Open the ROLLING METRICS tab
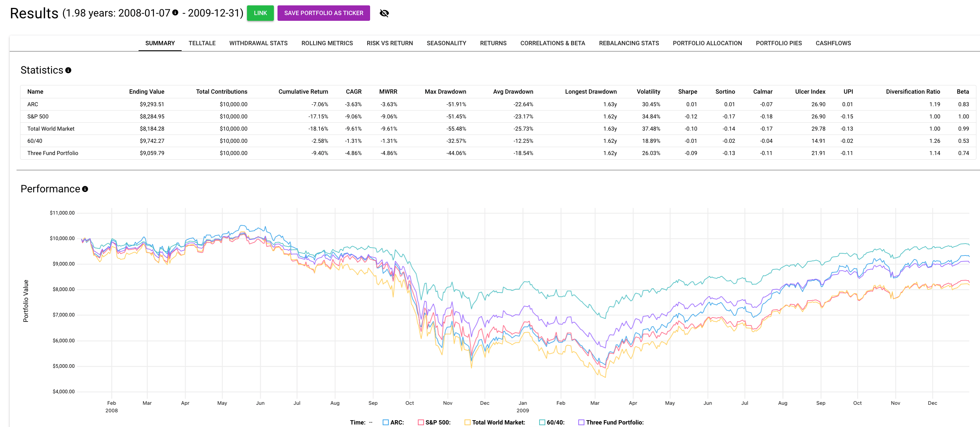This screenshot has height=427, width=980. coord(327,43)
